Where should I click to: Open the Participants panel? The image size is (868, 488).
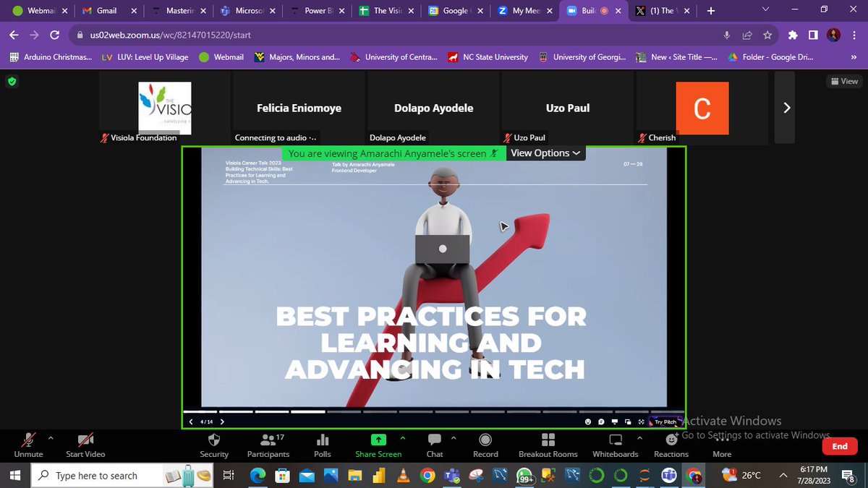[x=269, y=445]
